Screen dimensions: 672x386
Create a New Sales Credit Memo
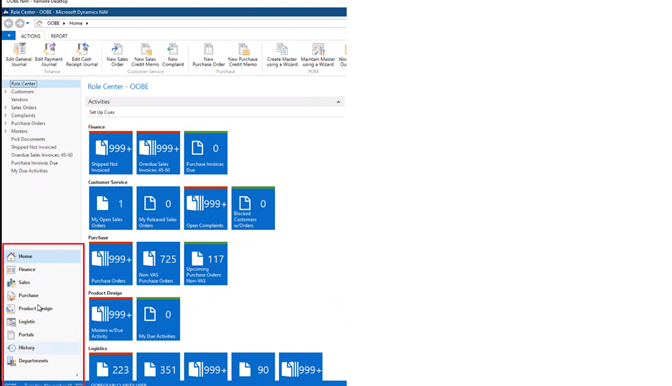pyautogui.click(x=145, y=55)
